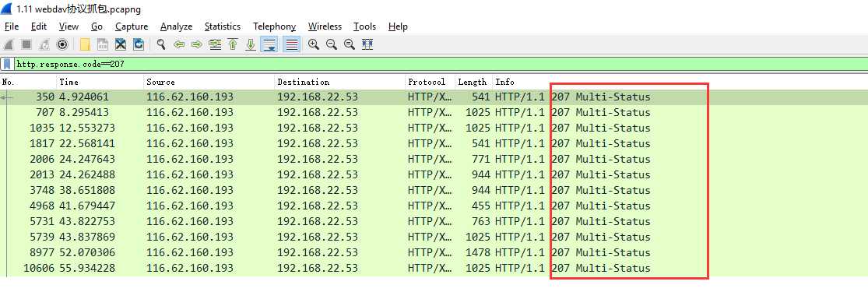The width and height of the screenshot is (868, 299).
Task: Sort by the No. column header
Action: pos(28,82)
